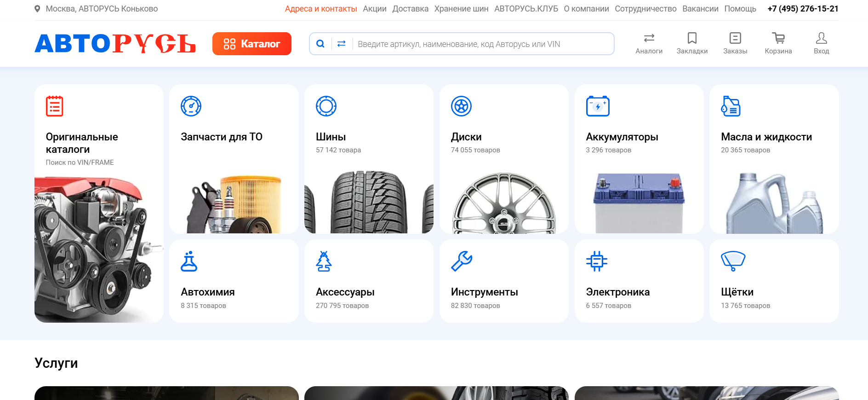
Task: Open Адреса и контакты link
Action: (321, 9)
